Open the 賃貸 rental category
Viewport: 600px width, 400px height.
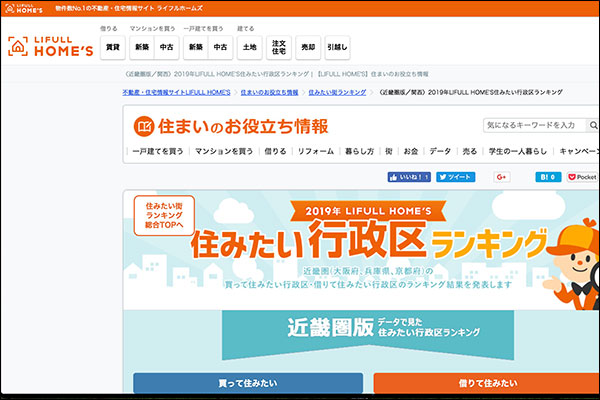pos(112,47)
